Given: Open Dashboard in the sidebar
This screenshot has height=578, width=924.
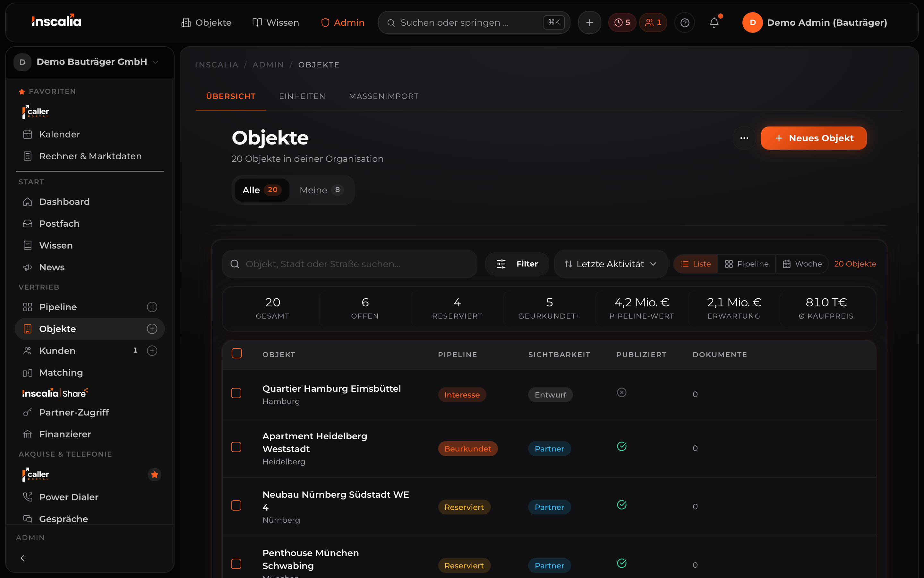Looking at the screenshot, I should coord(90,201).
